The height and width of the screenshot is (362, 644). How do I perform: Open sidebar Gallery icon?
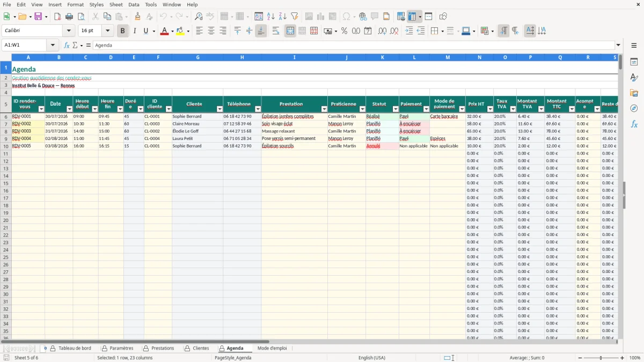634,93
